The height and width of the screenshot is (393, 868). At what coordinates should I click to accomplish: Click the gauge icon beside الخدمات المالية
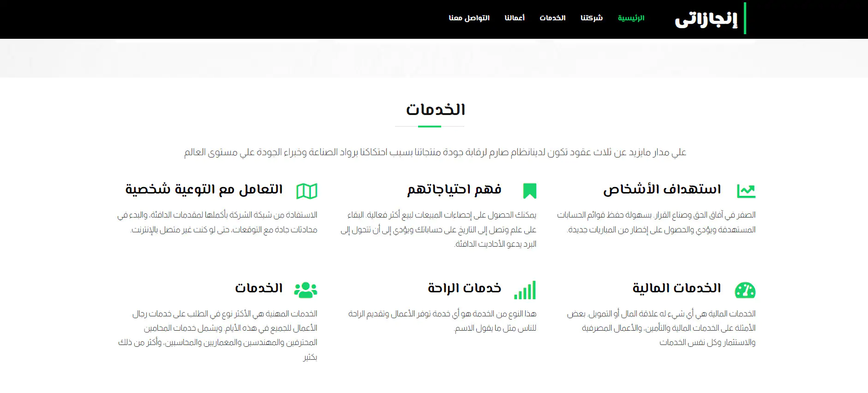[745, 290]
